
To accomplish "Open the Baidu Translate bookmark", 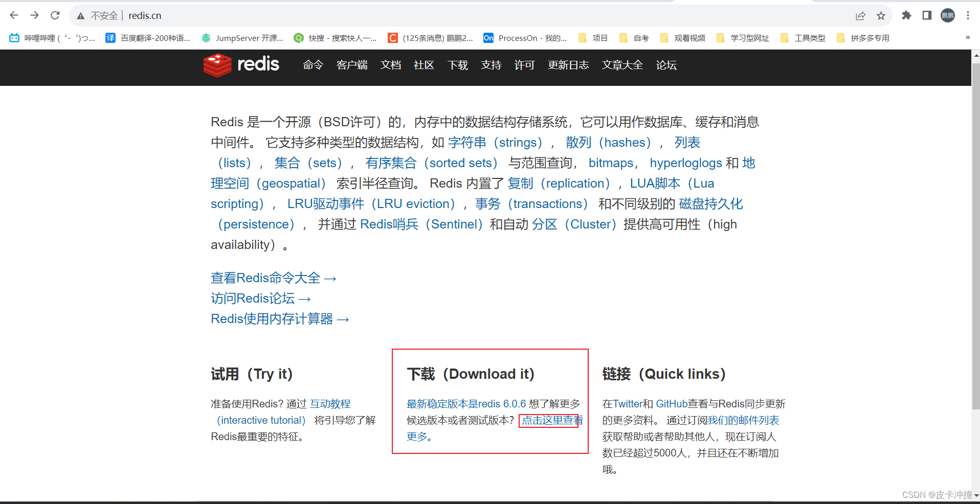I will (x=148, y=38).
